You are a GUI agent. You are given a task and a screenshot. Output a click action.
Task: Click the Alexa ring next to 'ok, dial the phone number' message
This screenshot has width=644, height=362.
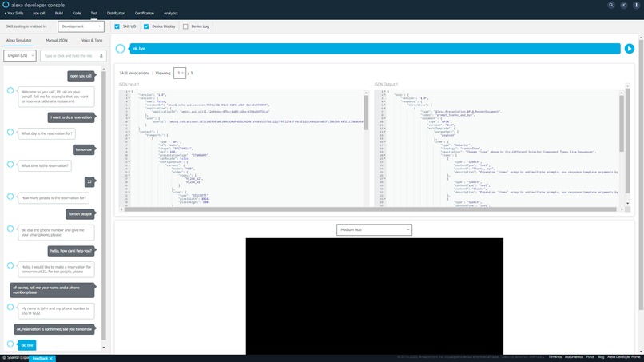coord(10,229)
